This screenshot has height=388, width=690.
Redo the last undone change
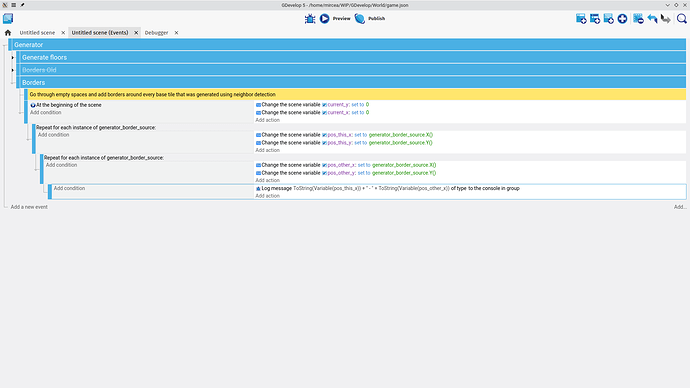pyautogui.click(x=666, y=18)
